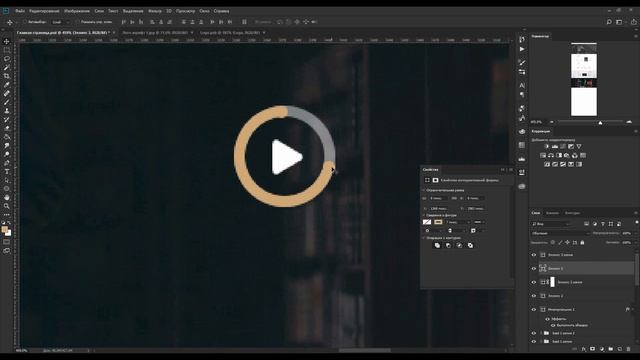Click the shape fill color swatch
Viewport: 640px width, 360px height.
coord(427,222)
